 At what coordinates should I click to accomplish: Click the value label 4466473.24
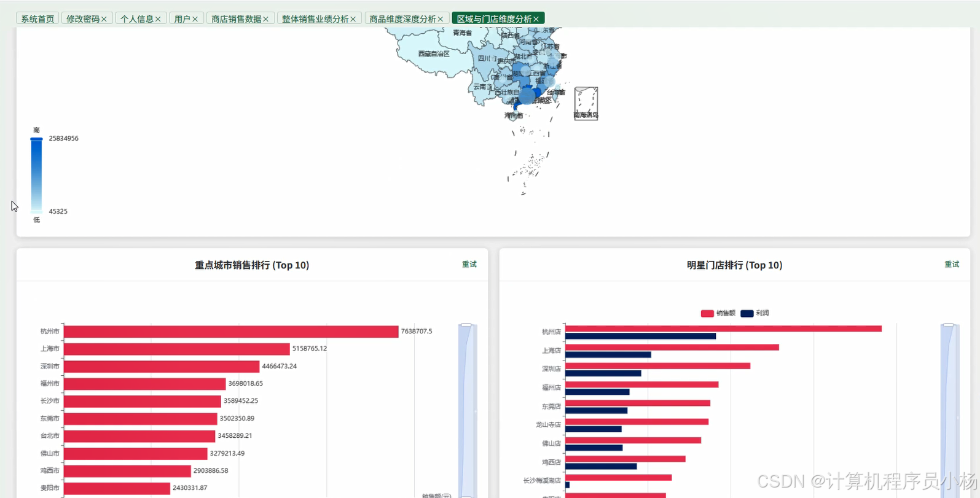click(x=280, y=367)
